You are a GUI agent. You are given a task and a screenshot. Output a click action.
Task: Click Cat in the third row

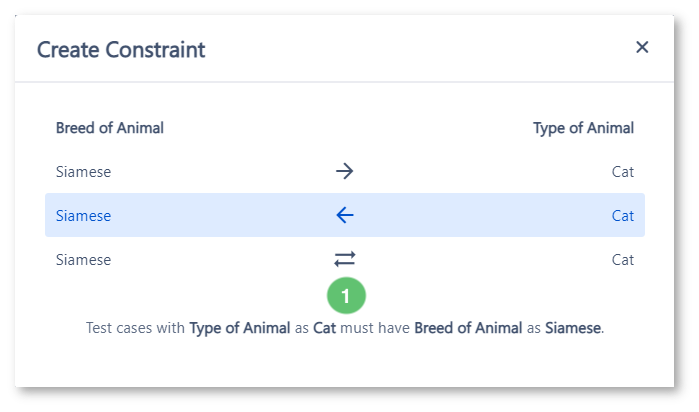(622, 260)
